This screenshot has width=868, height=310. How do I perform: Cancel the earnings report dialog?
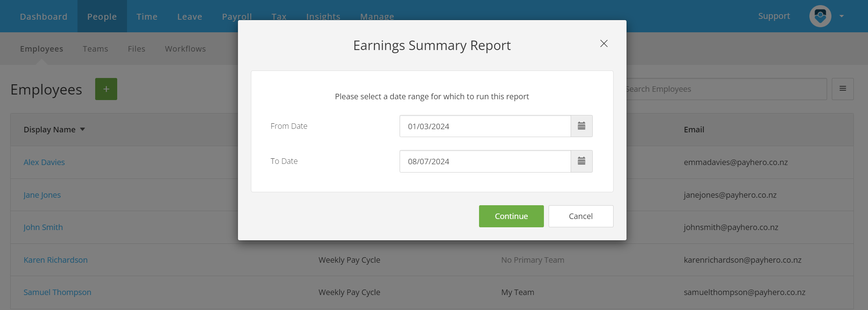click(581, 216)
